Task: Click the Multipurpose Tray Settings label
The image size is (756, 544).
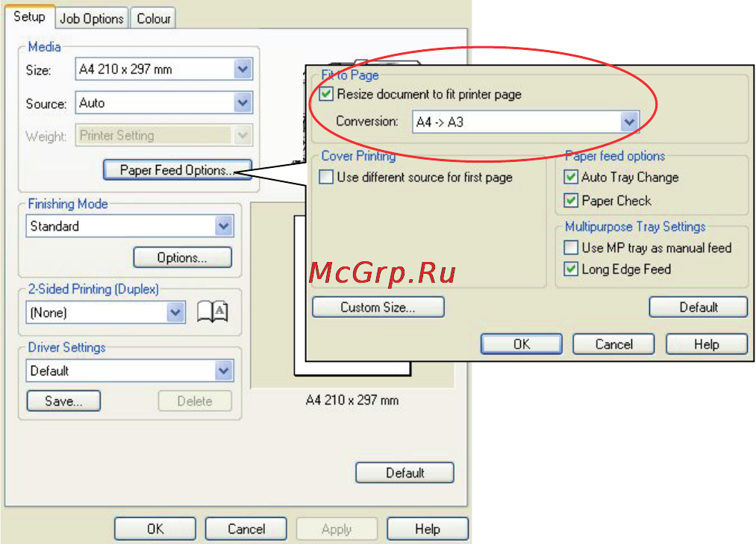Action: pos(635,226)
